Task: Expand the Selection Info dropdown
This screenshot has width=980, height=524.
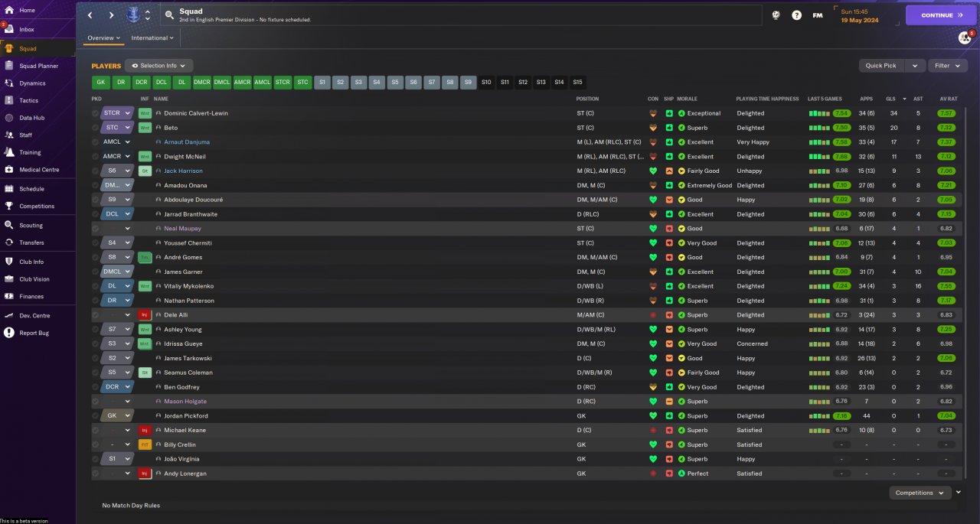Action: 158,66
